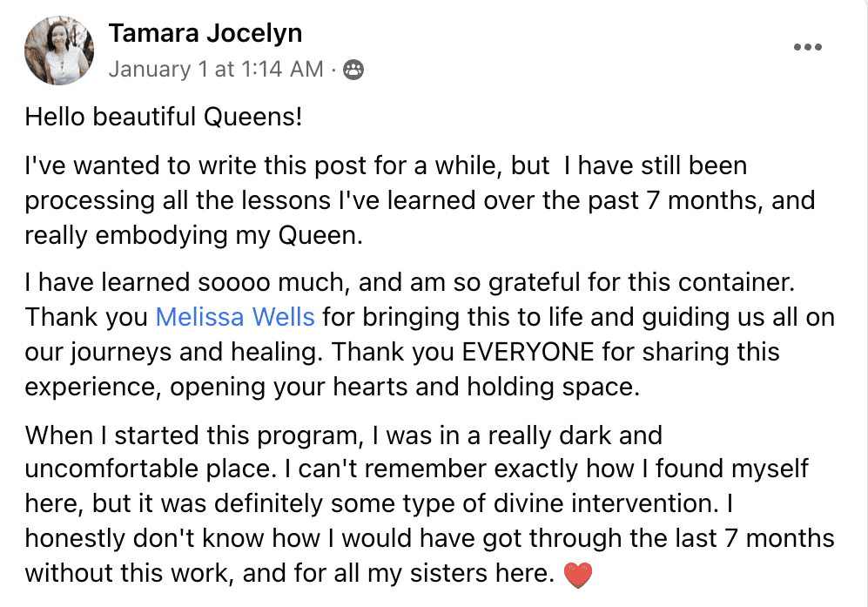Open the January 1 at 1:14 AM timestamp

pyautogui.click(x=216, y=70)
